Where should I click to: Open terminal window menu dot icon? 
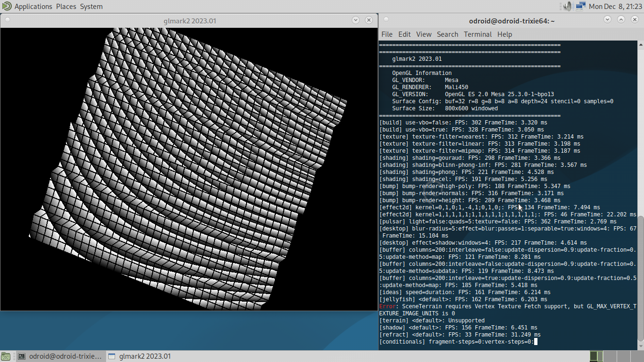pyautogui.click(x=386, y=20)
